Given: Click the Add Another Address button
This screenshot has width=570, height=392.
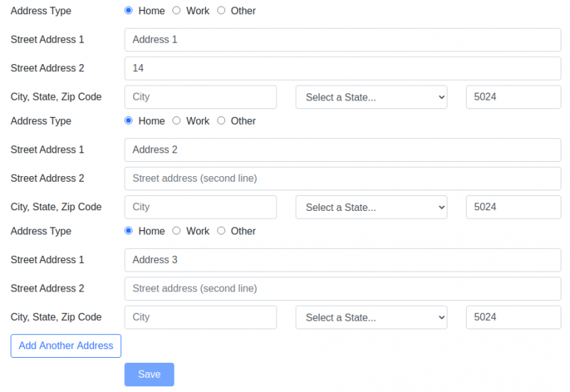Looking at the screenshot, I should pos(66,346).
